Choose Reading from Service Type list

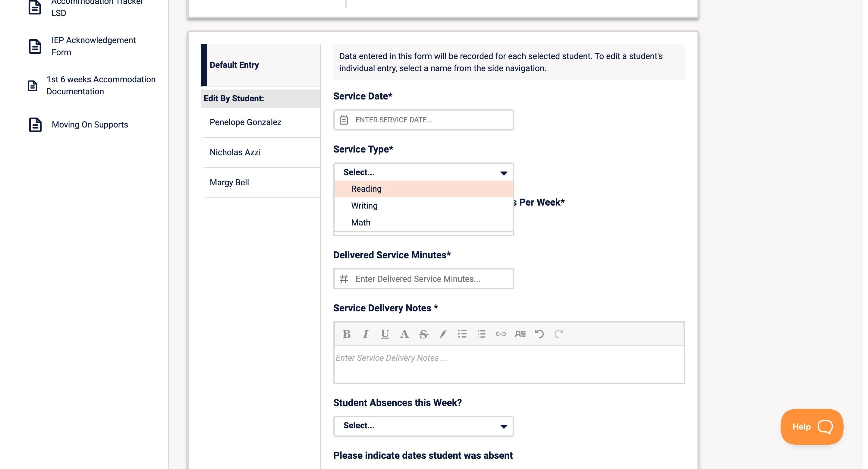pyautogui.click(x=366, y=189)
